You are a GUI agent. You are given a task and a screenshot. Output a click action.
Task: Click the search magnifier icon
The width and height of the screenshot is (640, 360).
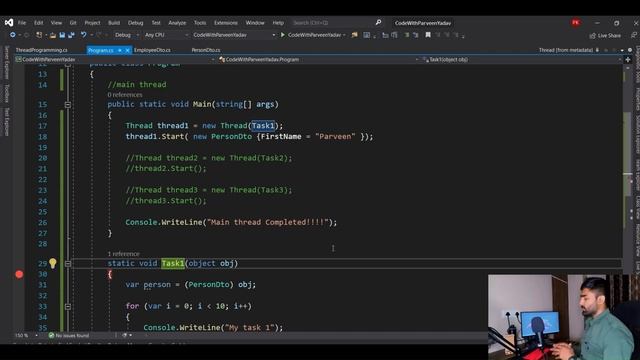378,22
